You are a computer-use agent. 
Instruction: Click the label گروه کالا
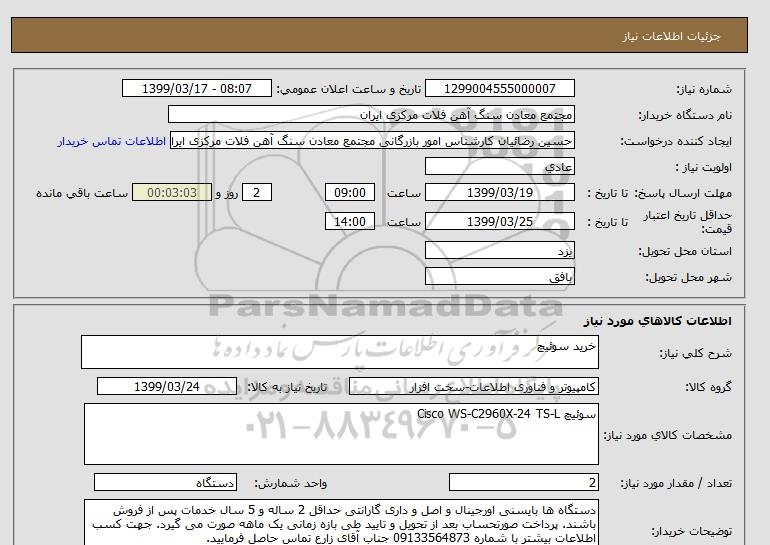(x=708, y=387)
